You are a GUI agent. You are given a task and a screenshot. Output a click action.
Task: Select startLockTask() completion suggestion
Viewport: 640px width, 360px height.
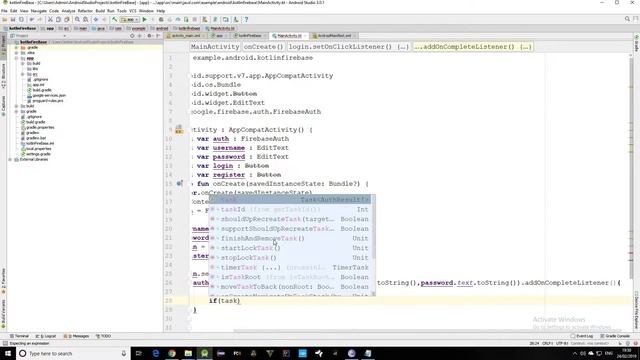point(290,248)
